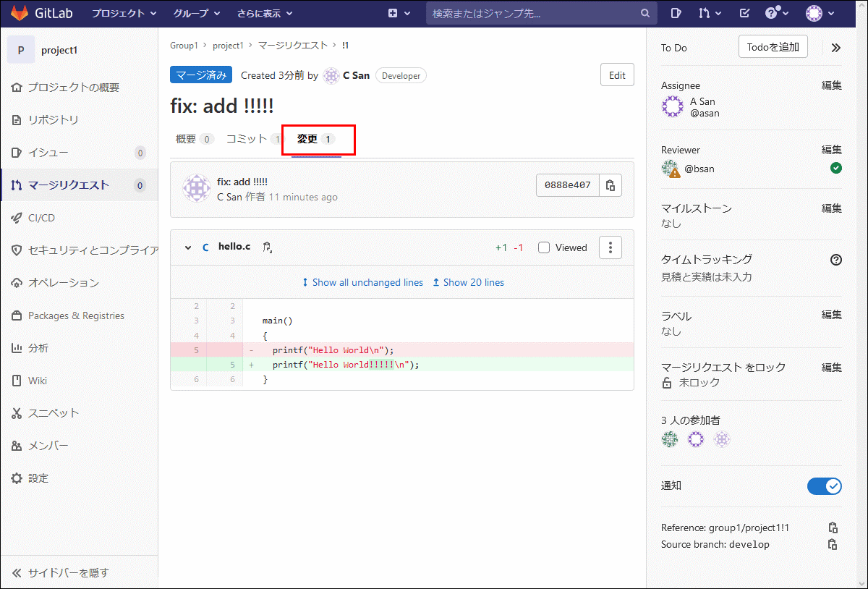Viewport: 868px width, 589px height.
Task: Click the green approved check icon
Action: 836,168
